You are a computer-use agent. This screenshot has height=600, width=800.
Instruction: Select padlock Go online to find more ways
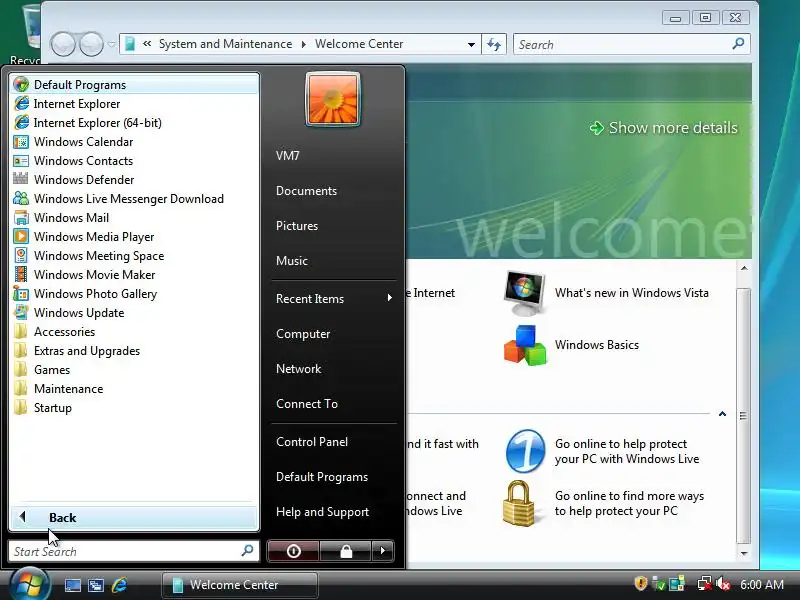[604, 504]
